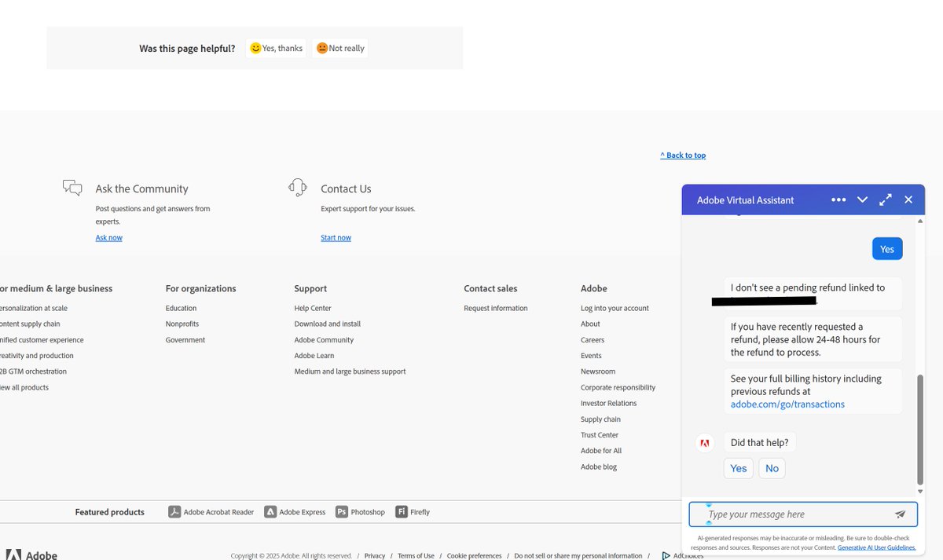Open the Creativity and production link

pyautogui.click(x=37, y=356)
